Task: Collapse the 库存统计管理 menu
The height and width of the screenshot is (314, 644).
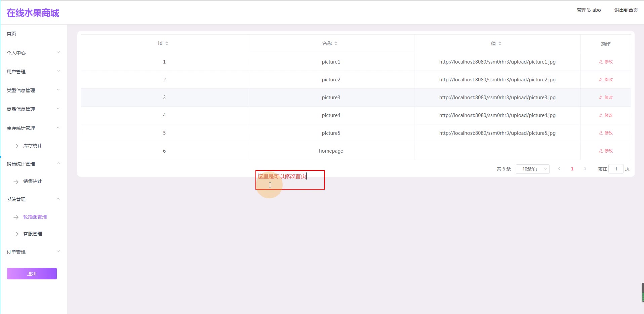Action: tap(34, 128)
